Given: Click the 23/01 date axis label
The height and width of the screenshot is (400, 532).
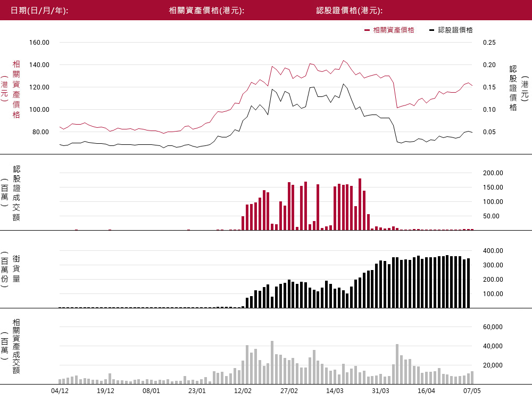Looking at the screenshot, I should (x=197, y=391).
